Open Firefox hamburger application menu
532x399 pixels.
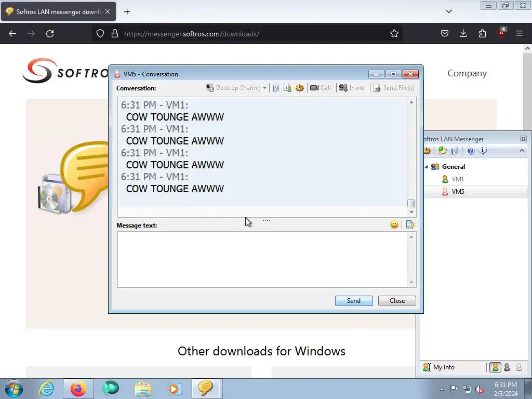tap(520, 34)
